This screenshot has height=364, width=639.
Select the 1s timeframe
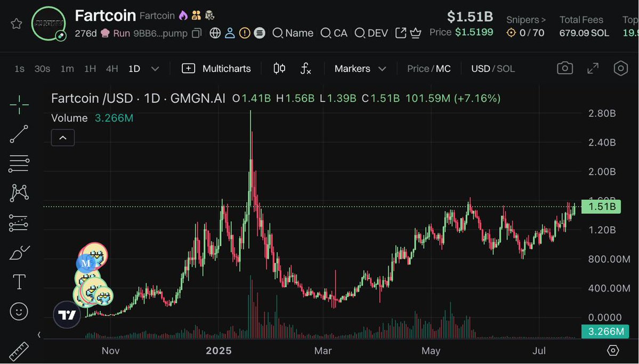click(19, 69)
